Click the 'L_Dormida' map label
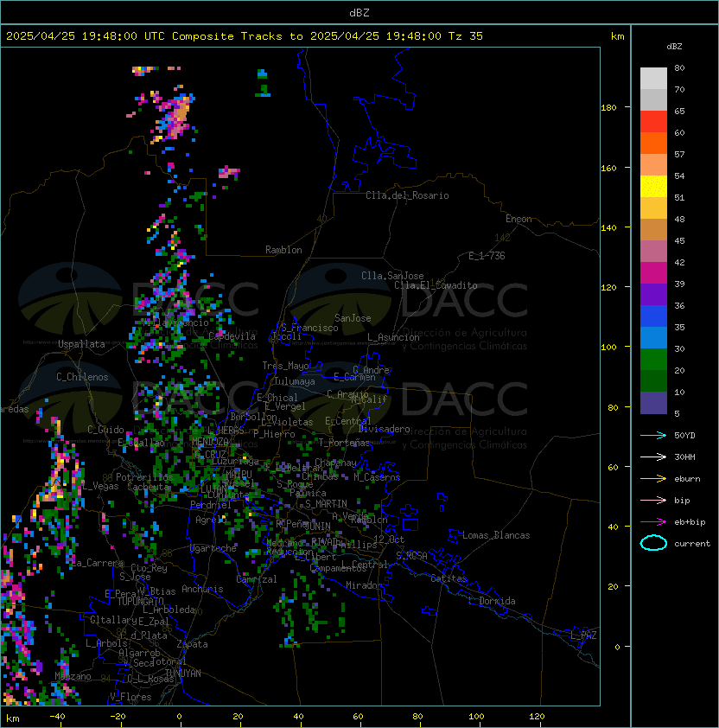Viewport: 719px width, 728px height. click(x=492, y=601)
